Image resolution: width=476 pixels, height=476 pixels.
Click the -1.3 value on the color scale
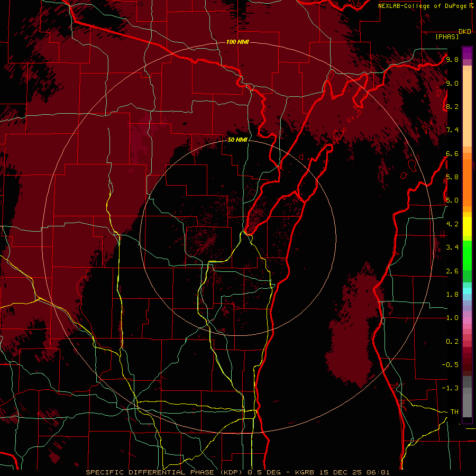pyautogui.click(x=450, y=388)
